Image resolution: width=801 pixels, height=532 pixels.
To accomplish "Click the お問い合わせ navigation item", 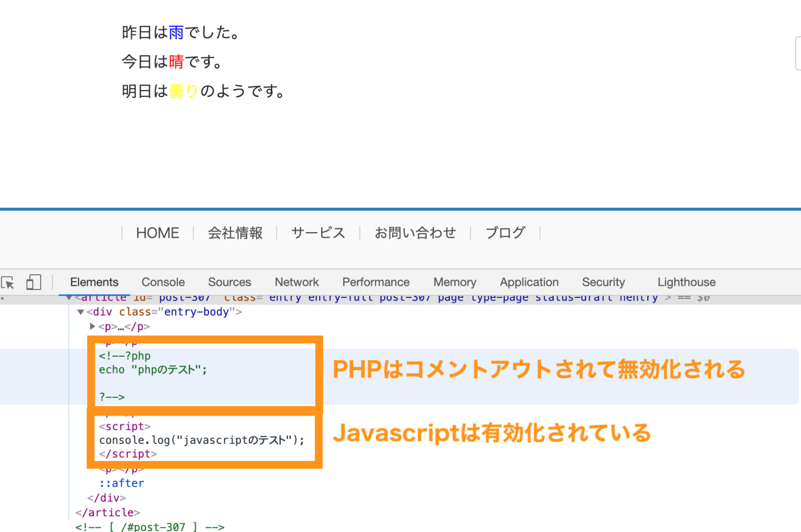I will pyautogui.click(x=415, y=233).
